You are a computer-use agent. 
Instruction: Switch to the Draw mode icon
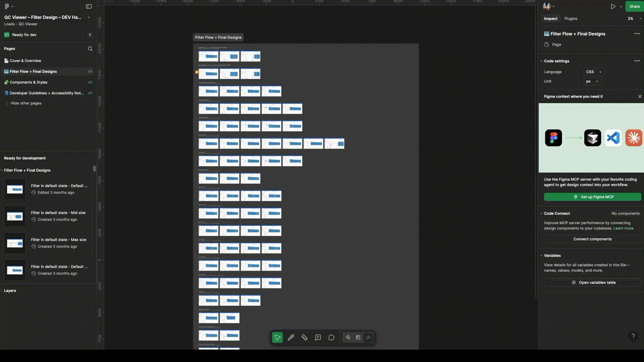[348, 337]
